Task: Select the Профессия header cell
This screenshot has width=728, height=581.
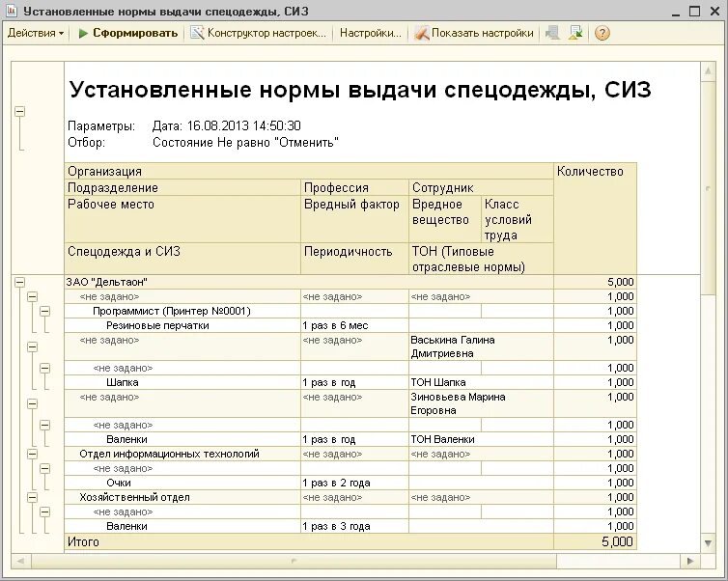Action: point(354,187)
